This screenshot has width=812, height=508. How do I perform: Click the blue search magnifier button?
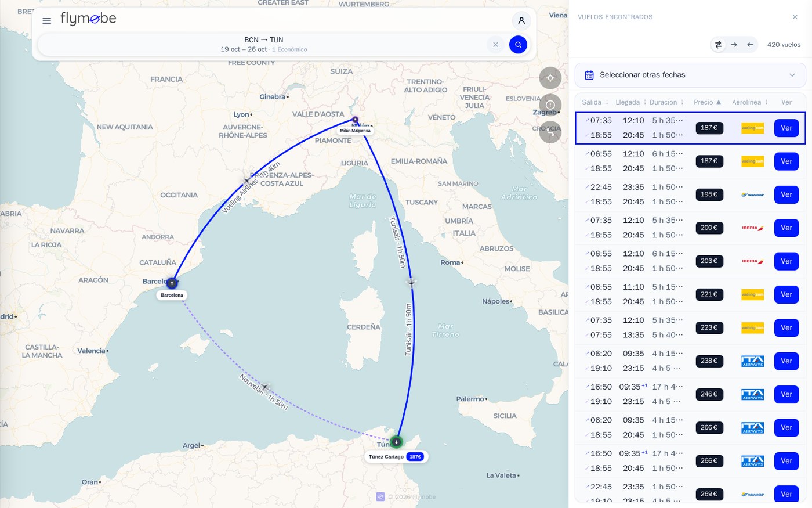518,45
